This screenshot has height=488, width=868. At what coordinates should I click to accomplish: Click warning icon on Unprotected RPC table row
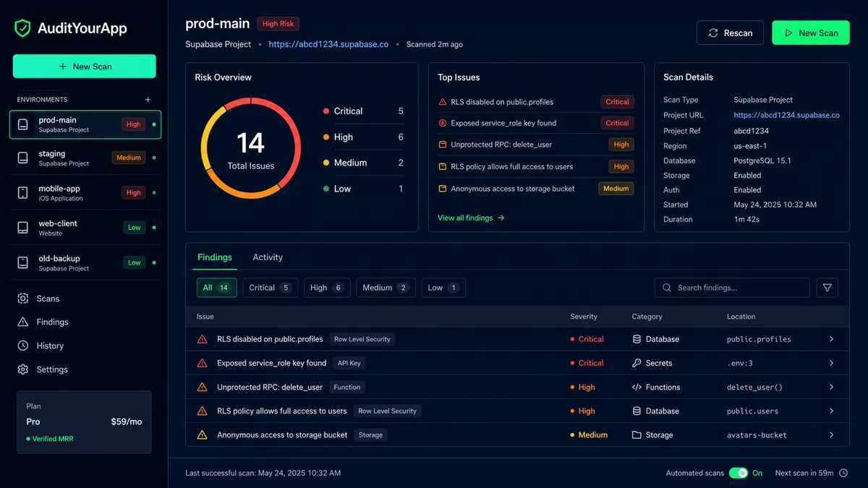pos(203,387)
